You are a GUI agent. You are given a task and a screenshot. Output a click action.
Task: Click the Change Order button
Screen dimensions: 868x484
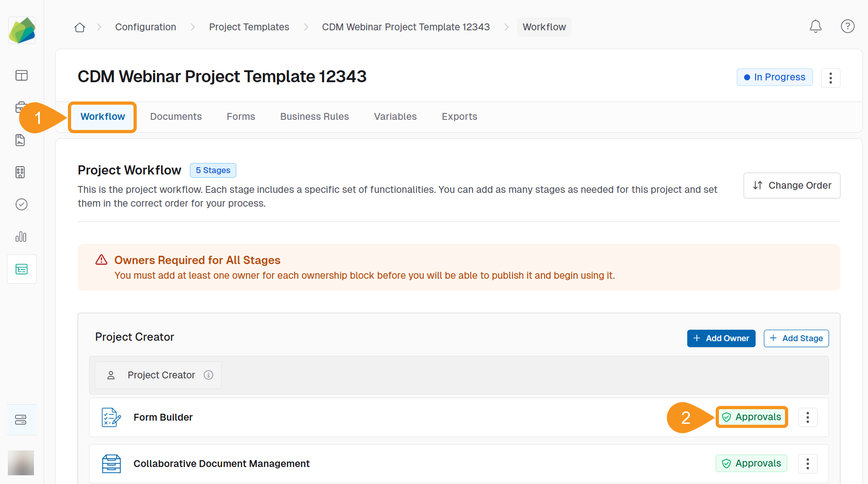[792, 185]
